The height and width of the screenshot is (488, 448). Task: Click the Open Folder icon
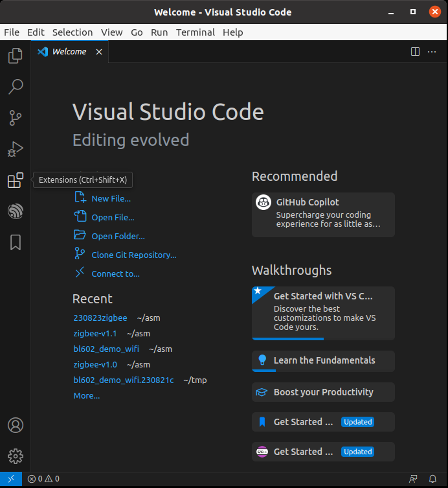click(x=80, y=235)
